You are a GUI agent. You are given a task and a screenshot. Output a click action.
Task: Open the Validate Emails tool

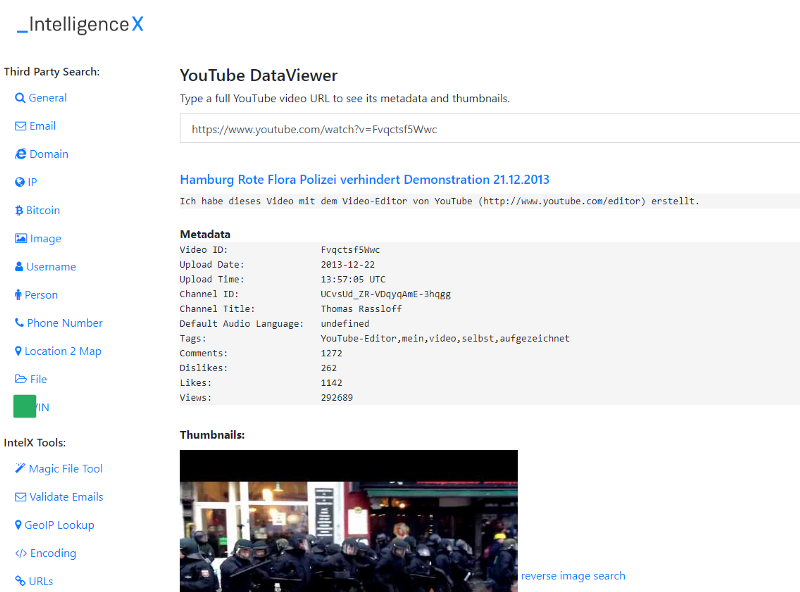(x=66, y=497)
